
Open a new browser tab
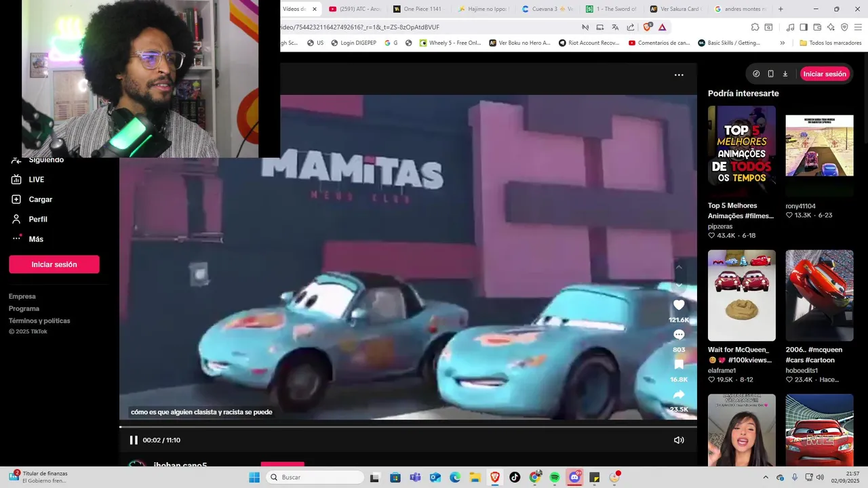tap(781, 9)
